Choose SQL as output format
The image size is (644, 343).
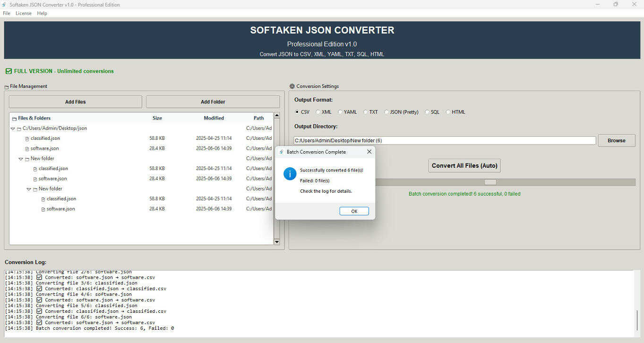[428, 112]
